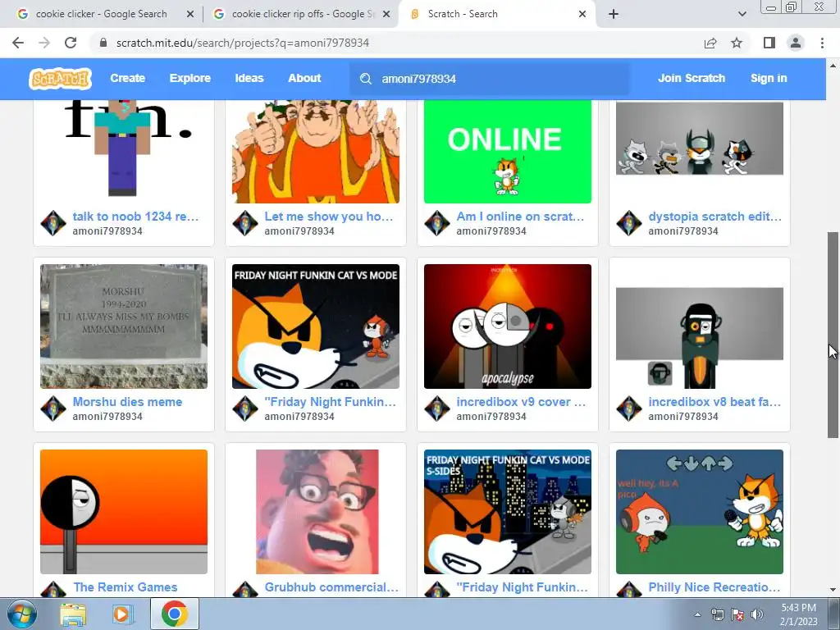Click Join Scratch link
Screen dimensions: 840x630
(691, 78)
